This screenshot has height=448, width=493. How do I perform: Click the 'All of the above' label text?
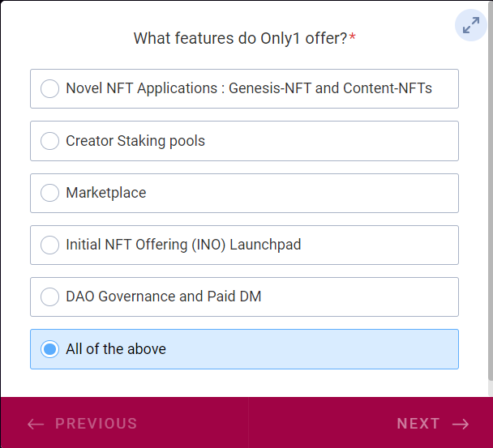[116, 349]
